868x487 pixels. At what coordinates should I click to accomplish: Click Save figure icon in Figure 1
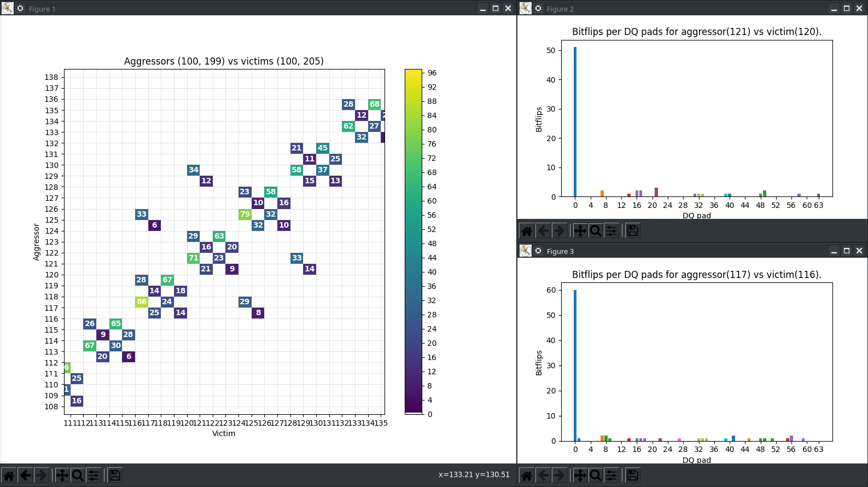[115, 475]
